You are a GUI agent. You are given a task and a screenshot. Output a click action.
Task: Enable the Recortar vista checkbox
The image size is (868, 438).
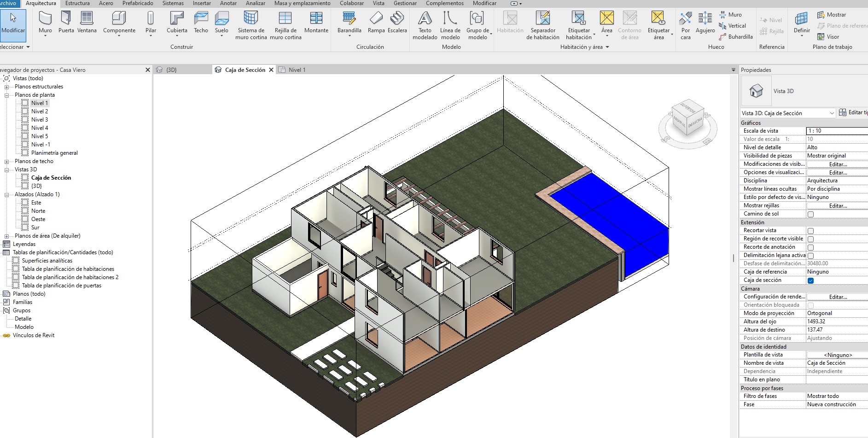(810, 231)
